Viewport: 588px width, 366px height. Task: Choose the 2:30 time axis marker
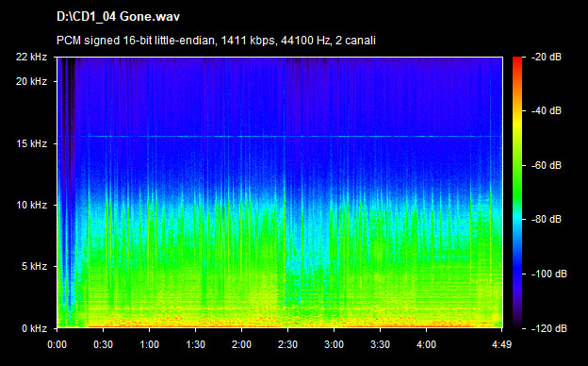click(287, 344)
